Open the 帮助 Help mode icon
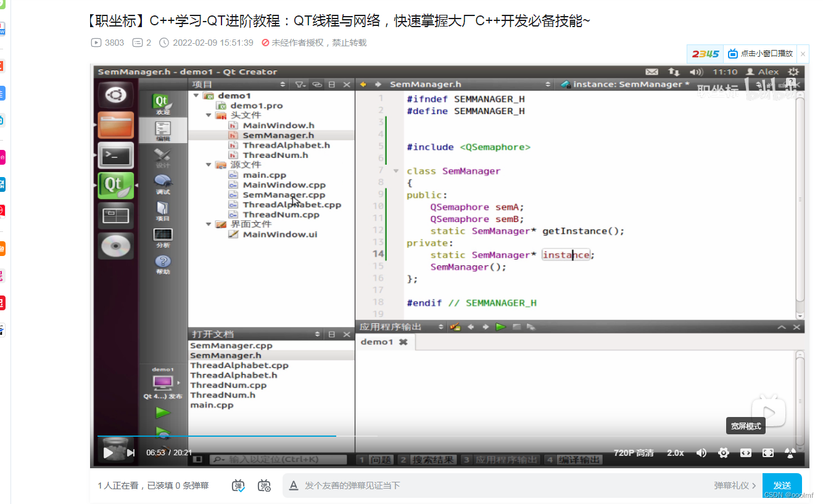Image resolution: width=823 pixels, height=504 pixels. tap(163, 265)
